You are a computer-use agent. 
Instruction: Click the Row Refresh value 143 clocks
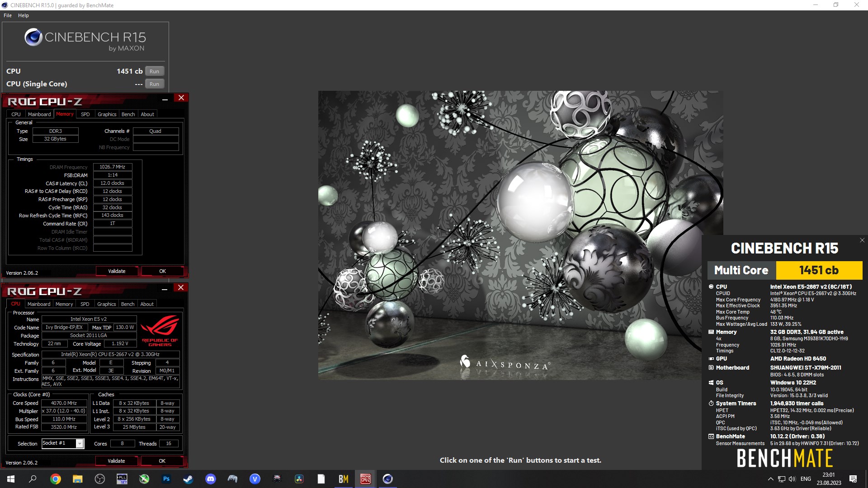point(113,215)
